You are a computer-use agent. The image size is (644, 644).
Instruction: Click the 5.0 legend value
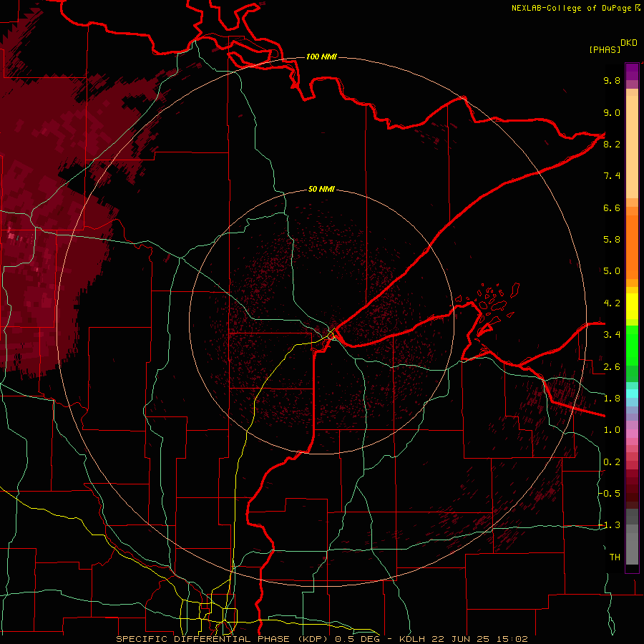click(612, 271)
